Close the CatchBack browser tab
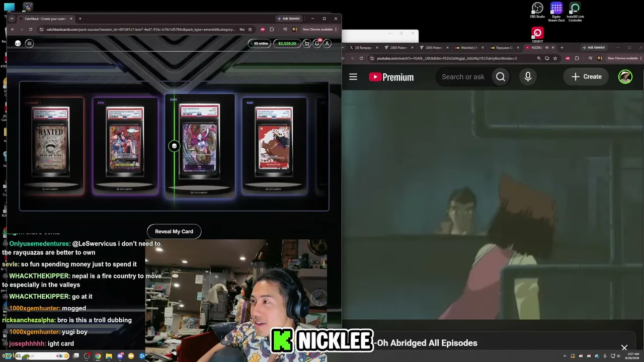 (x=71, y=19)
